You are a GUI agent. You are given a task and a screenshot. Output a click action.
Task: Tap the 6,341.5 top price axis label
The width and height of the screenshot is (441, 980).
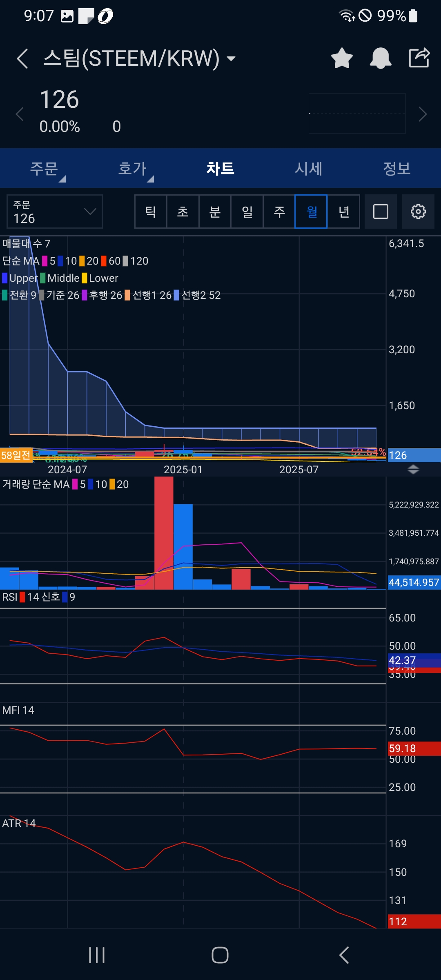406,244
